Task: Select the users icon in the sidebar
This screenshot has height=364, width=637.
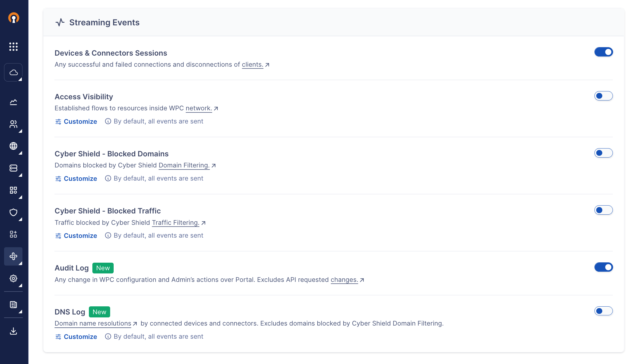Action: [13, 125]
